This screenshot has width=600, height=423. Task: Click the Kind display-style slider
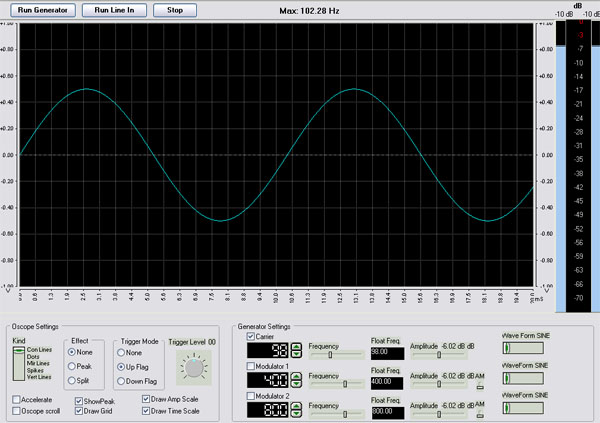[19, 364]
